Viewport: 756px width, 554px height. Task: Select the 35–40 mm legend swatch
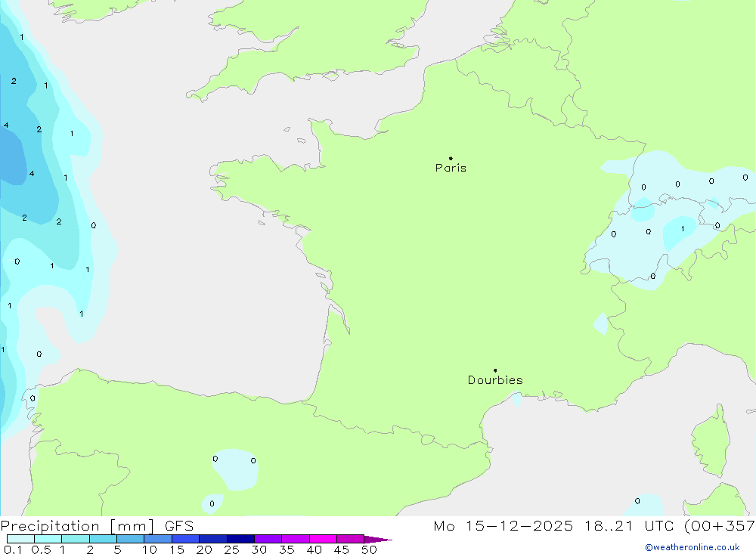pos(296,539)
